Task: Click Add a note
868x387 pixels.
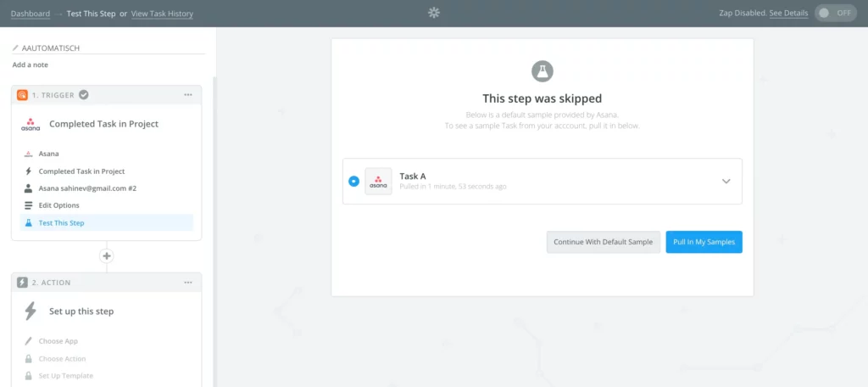Action: point(31,64)
